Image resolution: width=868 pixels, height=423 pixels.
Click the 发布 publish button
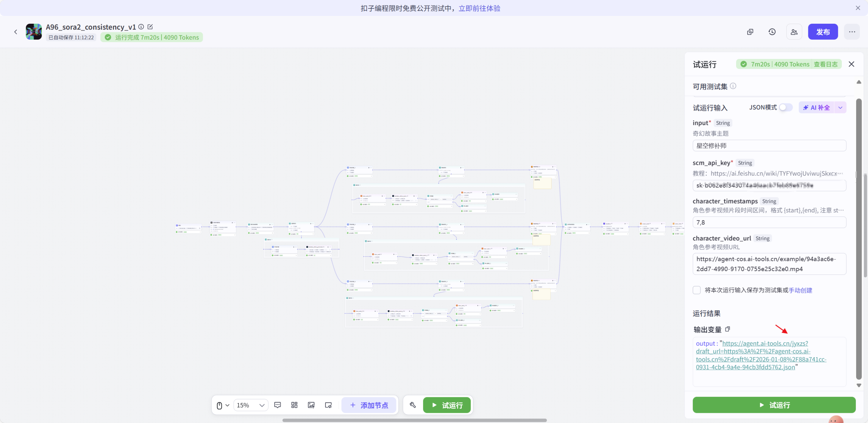(x=823, y=32)
